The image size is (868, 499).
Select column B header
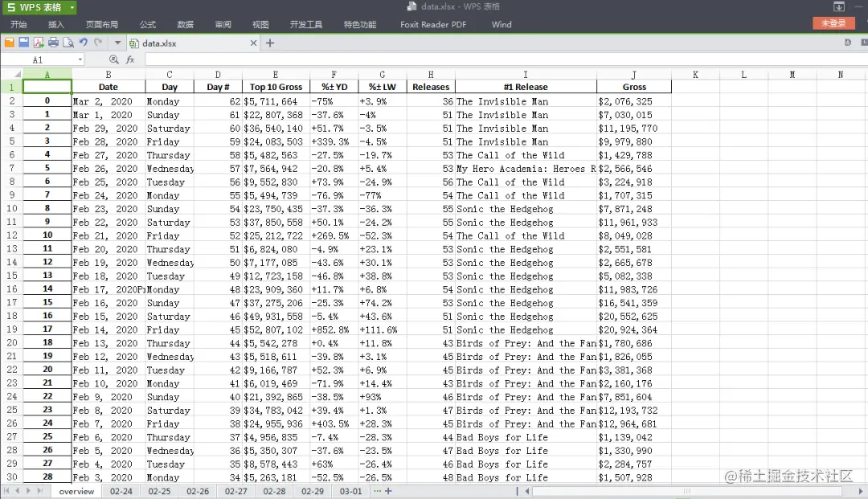(108, 75)
